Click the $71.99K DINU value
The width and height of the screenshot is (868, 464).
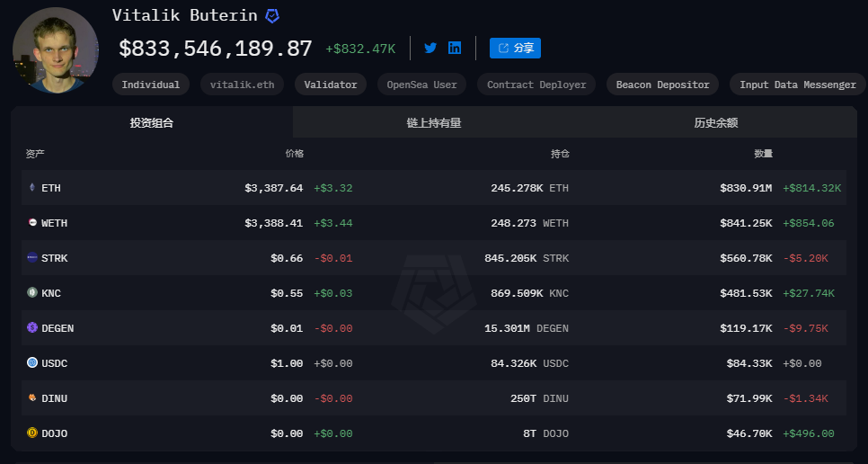click(x=749, y=398)
